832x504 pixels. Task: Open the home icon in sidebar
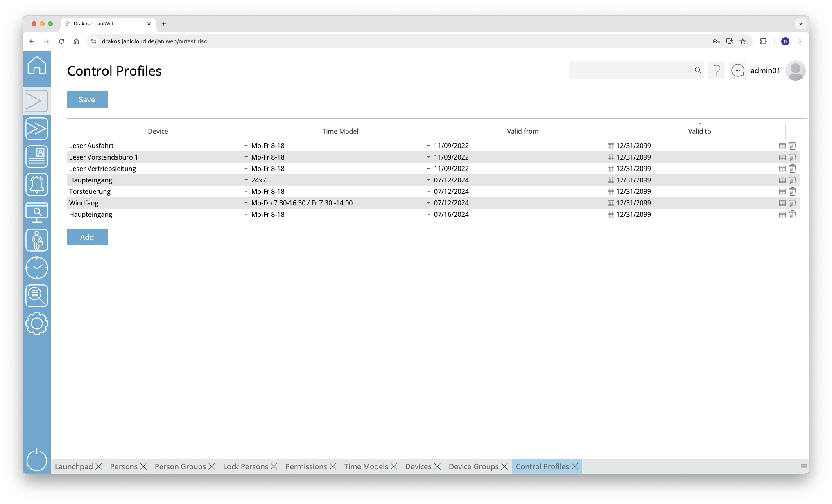pos(37,65)
